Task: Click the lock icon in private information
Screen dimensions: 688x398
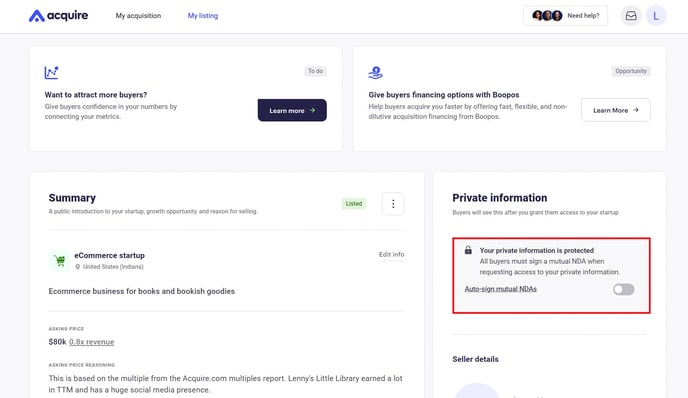Action: (x=468, y=250)
